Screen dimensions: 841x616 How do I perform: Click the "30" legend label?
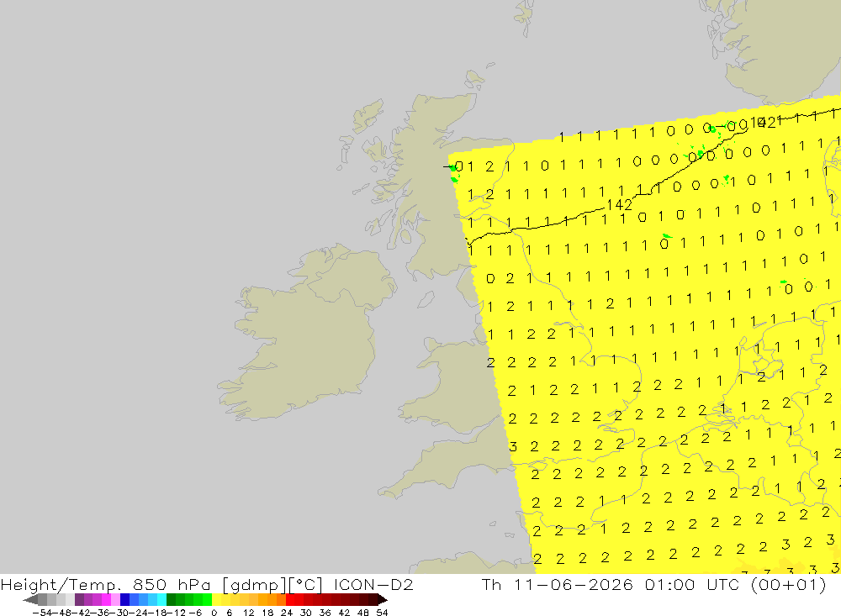(306, 613)
